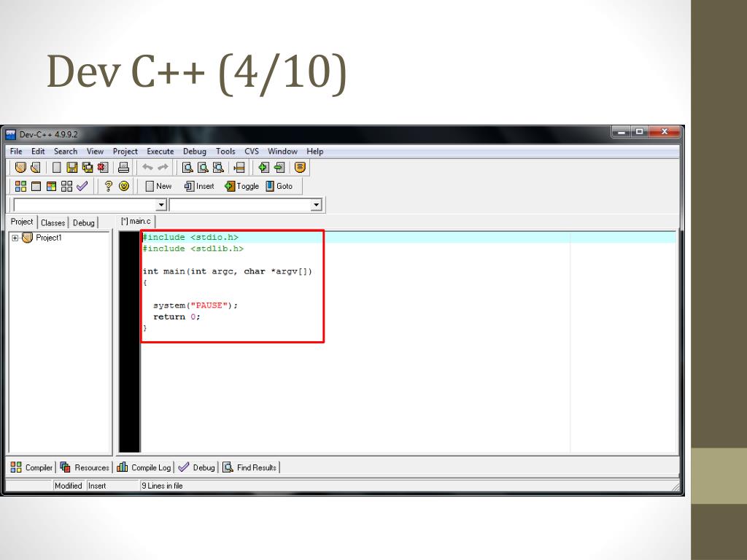Screen dimensions: 747x560
Task: Switch to the Classes side tab
Action: click(53, 223)
